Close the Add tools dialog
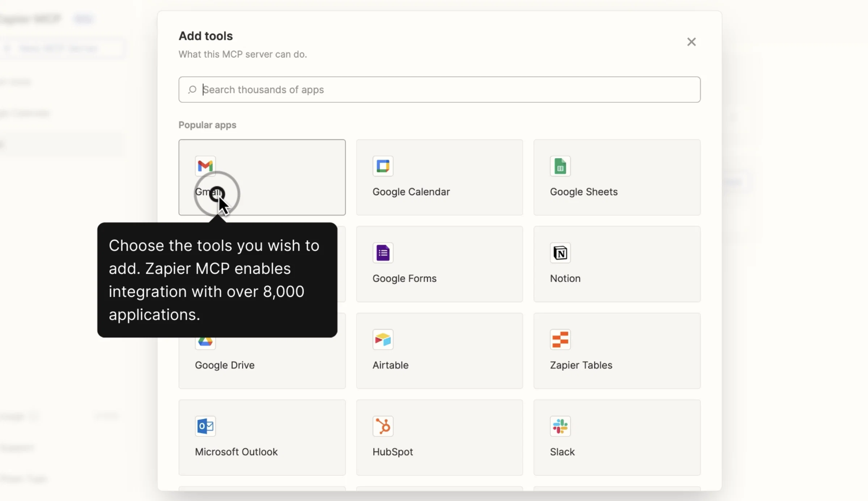This screenshot has height=501, width=868. tap(691, 42)
